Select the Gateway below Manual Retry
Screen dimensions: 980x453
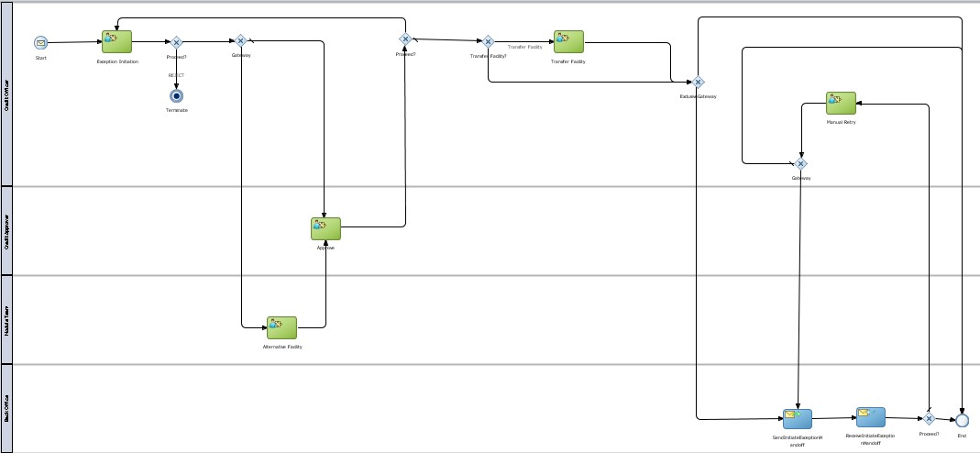coord(801,164)
